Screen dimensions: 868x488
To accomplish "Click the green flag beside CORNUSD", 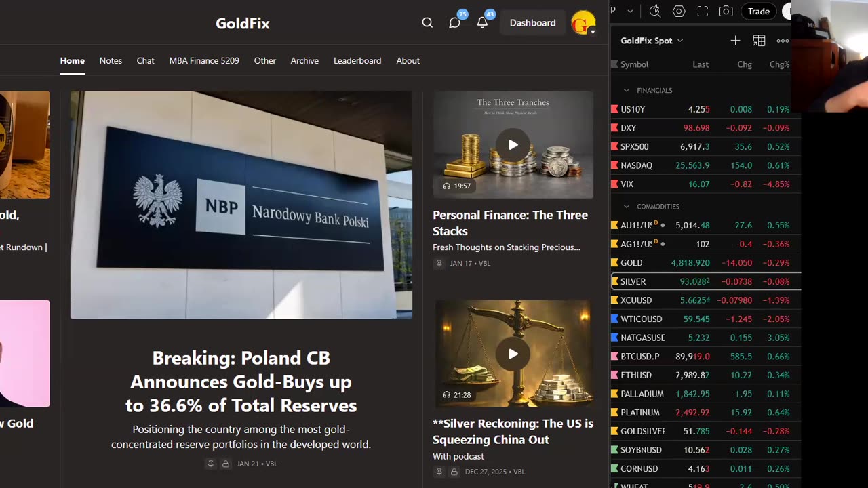I will coord(614,468).
